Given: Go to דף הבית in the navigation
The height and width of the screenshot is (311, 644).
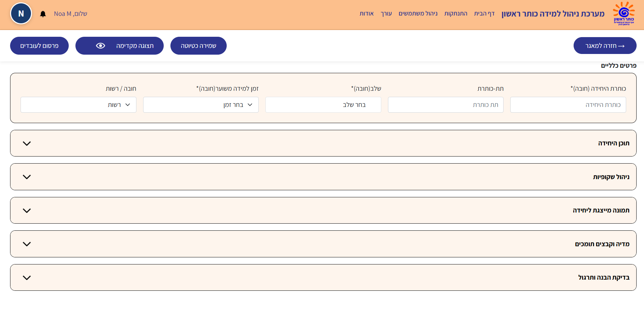Looking at the screenshot, I should (484, 13).
